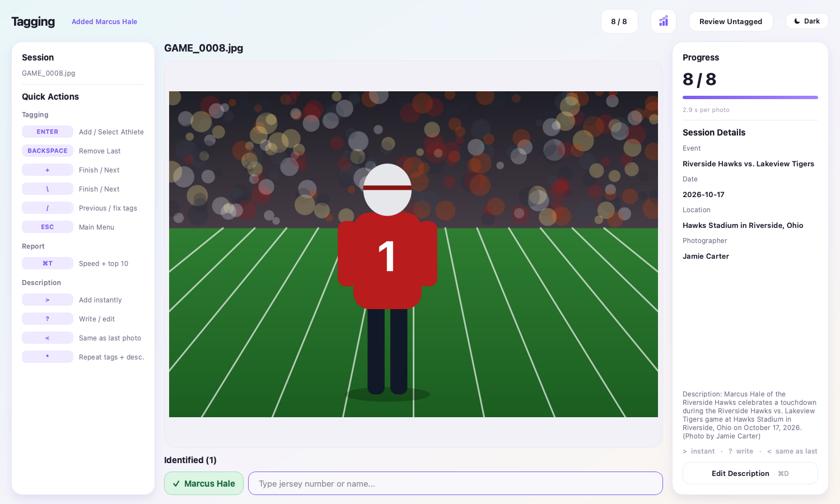Click the "write" description hint
The height and width of the screenshot is (504, 840).
pyautogui.click(x=740, y=451)
